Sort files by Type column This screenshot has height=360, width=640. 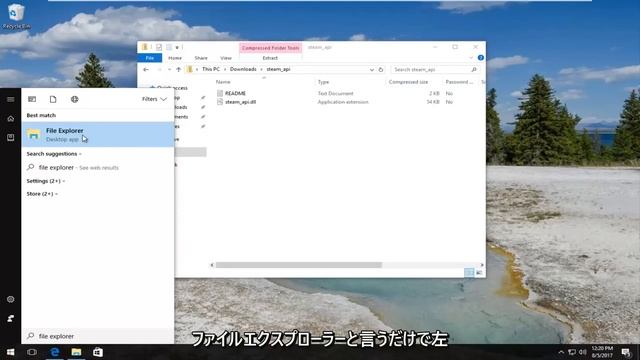tap(324, 82)
